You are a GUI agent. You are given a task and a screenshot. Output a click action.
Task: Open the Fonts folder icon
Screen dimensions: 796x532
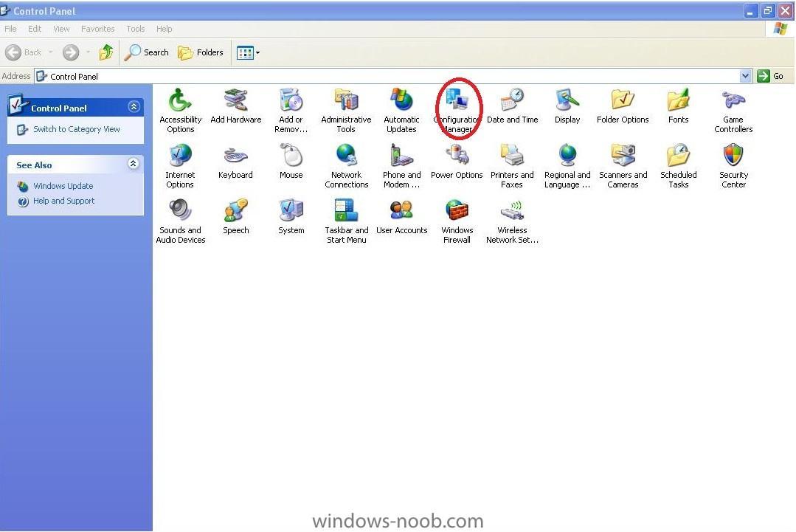tap(678, 106)
